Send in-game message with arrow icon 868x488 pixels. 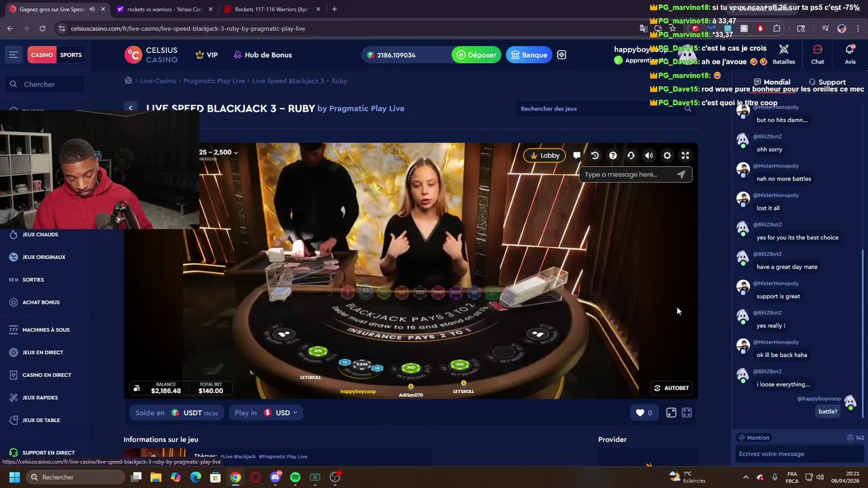[x=681, y=174]
